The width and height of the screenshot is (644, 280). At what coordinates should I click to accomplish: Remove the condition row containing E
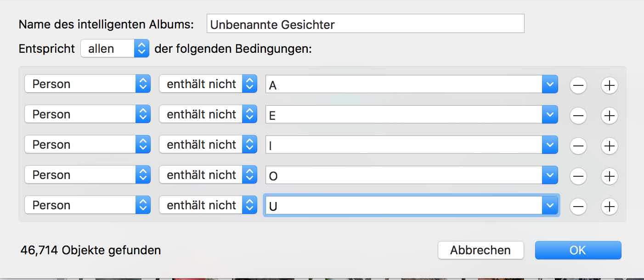[x=578, y=116]
